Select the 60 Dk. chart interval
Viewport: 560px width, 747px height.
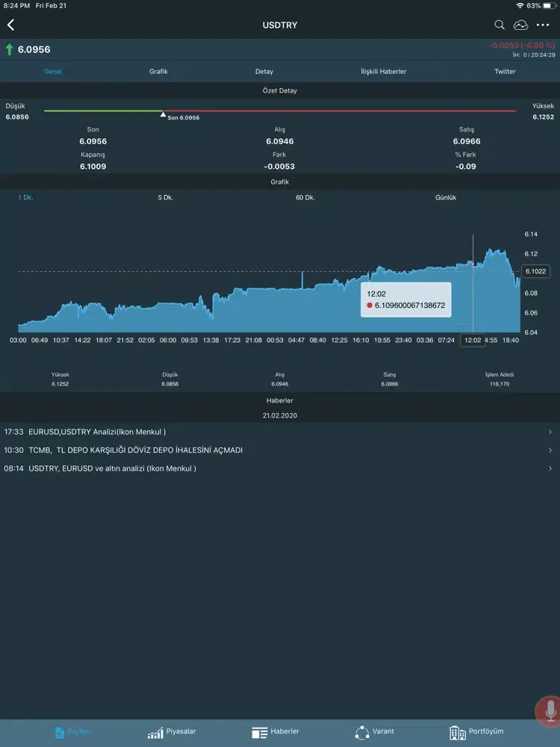[305, 197]
